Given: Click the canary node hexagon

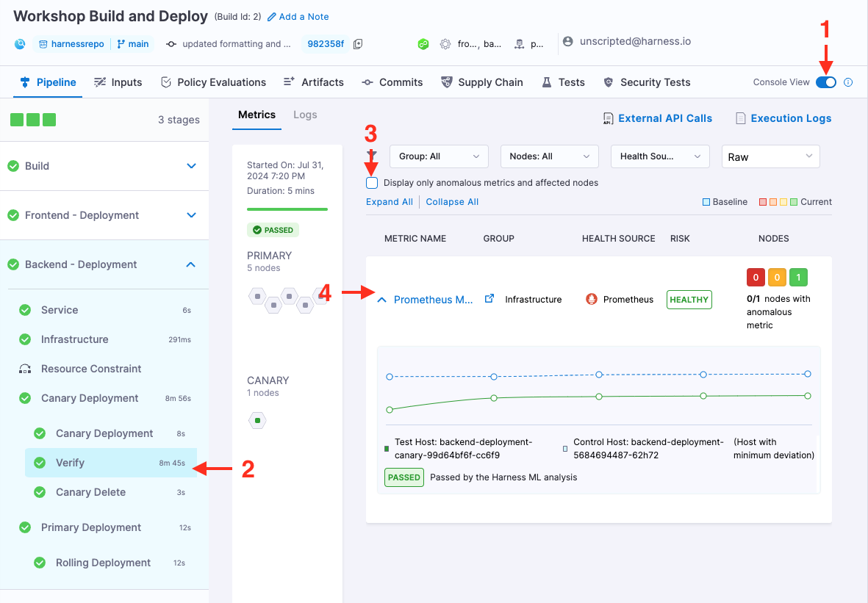Looking at the screenshot, I should click(257, 420).
